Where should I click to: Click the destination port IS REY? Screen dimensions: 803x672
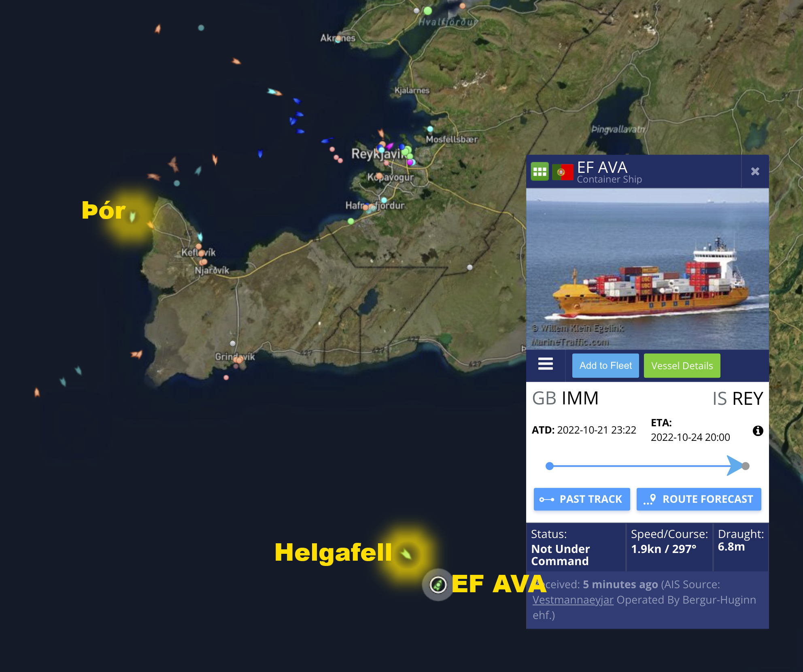[x=737, y=399]
